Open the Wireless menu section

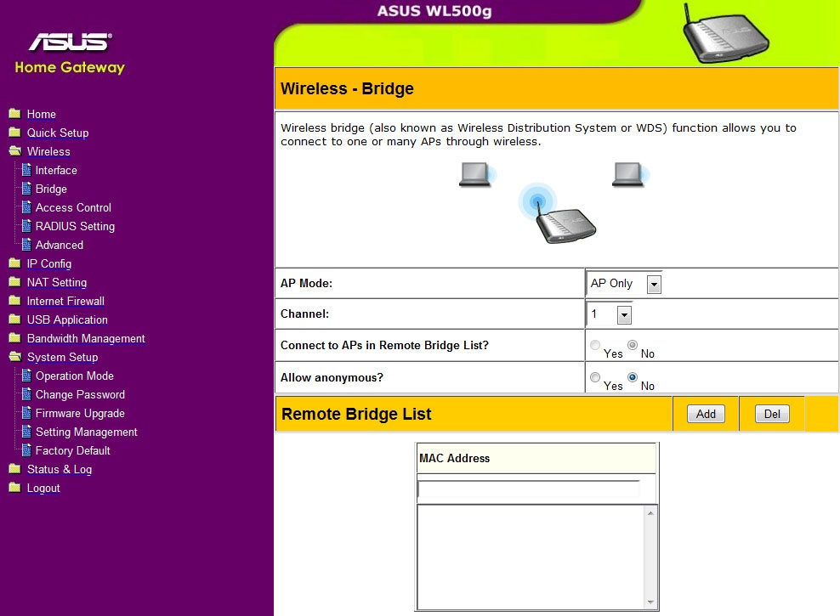48,151
